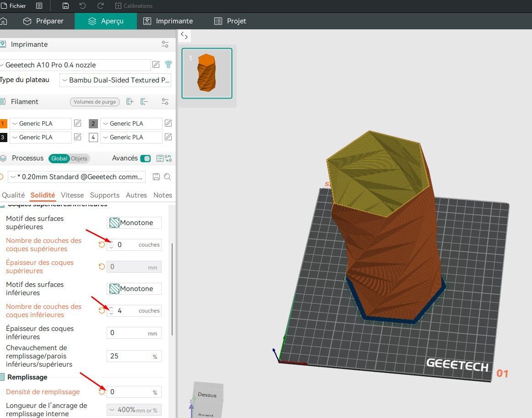Save the process preset with disk icon
This screenshot has width=532, height=418.
156,176
